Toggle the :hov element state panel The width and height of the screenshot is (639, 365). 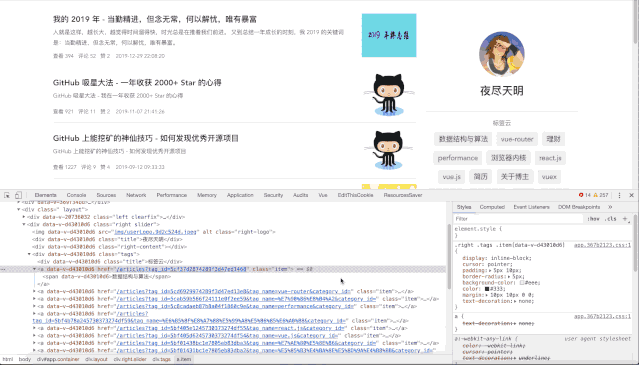pyautogui.click(x=593, y=219)
